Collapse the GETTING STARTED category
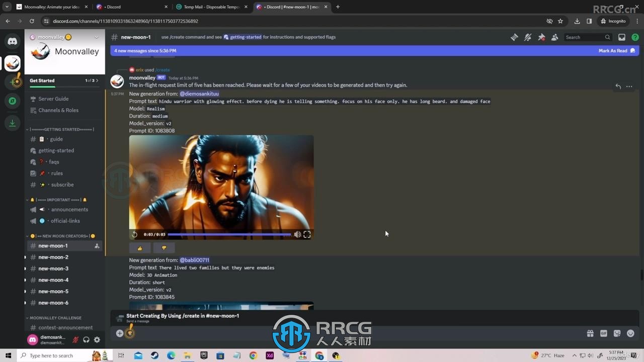This screenshot has width=644, height=362. (60, 129)
